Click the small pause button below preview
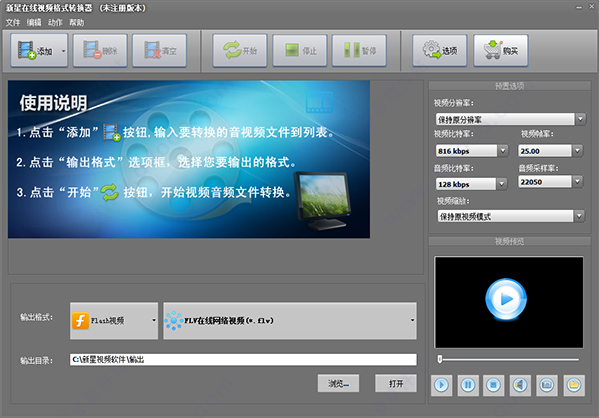This screenshot has height=418, width=599. (x=468, y=385)
